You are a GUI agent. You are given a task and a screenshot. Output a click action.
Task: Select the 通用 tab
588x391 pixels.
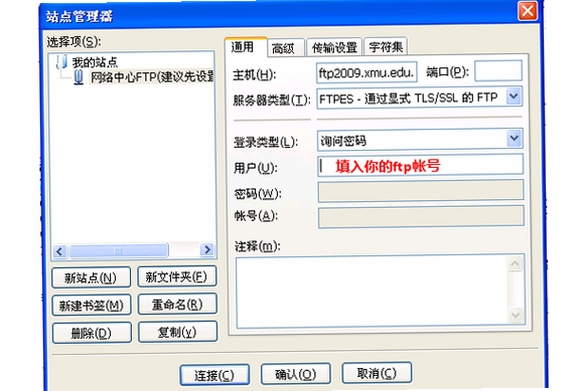pyautogui.click(x=246, y=46)
